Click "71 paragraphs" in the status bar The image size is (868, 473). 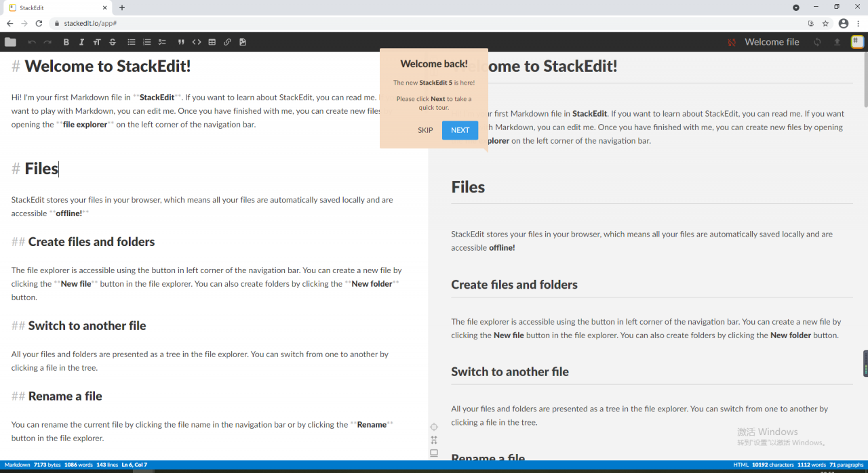(847, 465)
